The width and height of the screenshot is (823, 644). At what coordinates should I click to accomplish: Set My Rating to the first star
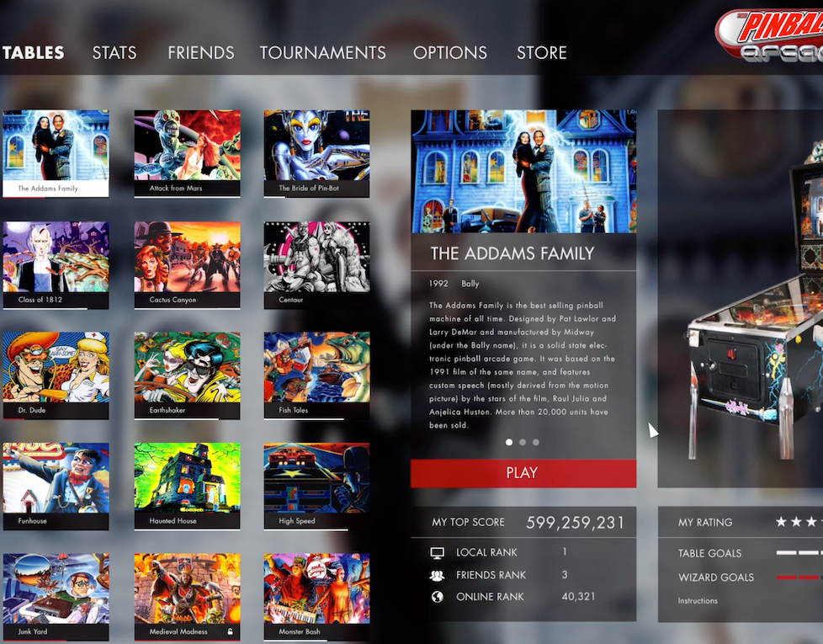(x=781, y=522)
